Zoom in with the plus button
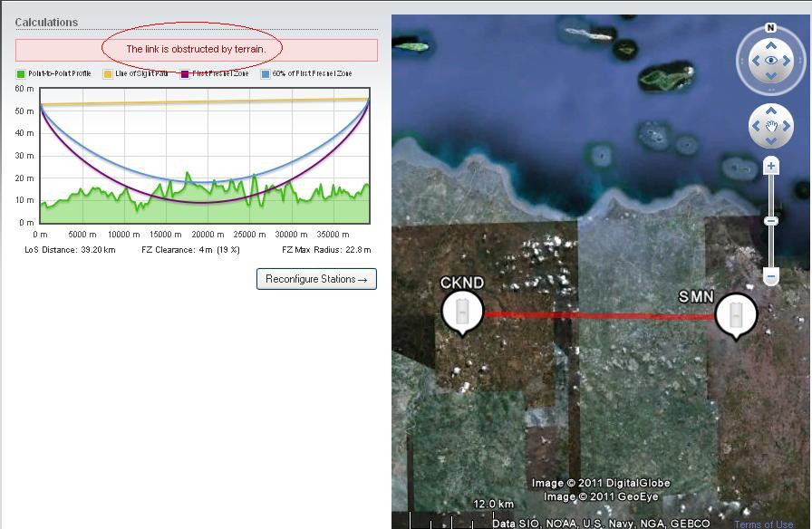Viewport: 812px width, 529px height. (x=771, y=166)
